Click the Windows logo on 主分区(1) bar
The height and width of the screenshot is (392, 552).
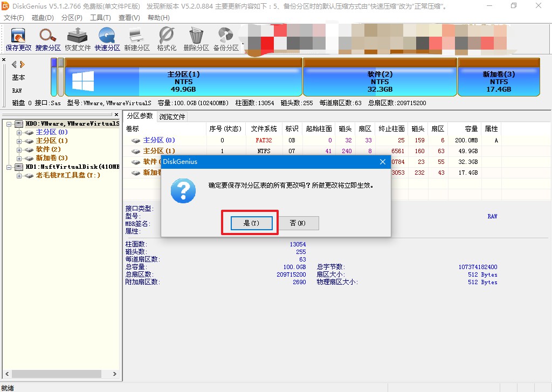[83, 81]
